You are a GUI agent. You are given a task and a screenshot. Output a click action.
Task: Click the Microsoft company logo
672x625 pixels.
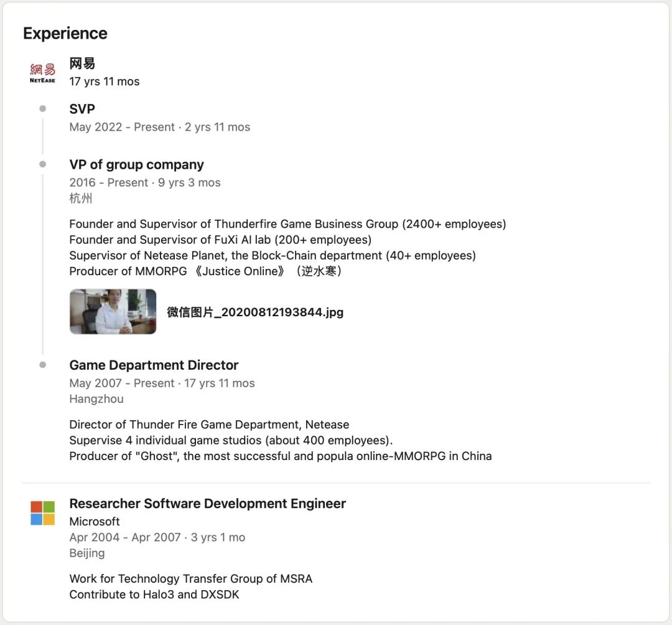pyautogui.click(x=42, y=513)
